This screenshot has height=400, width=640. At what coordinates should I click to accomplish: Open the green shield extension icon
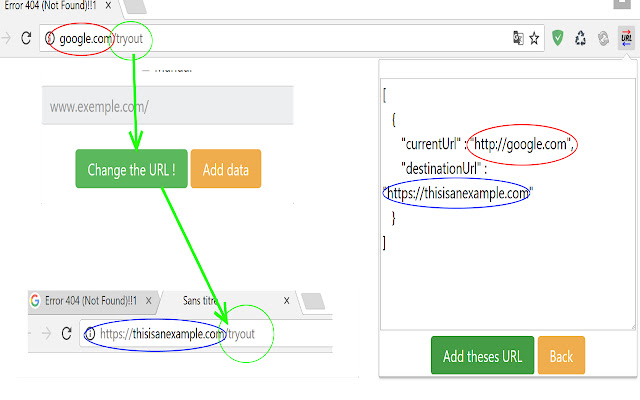[558, 38]
